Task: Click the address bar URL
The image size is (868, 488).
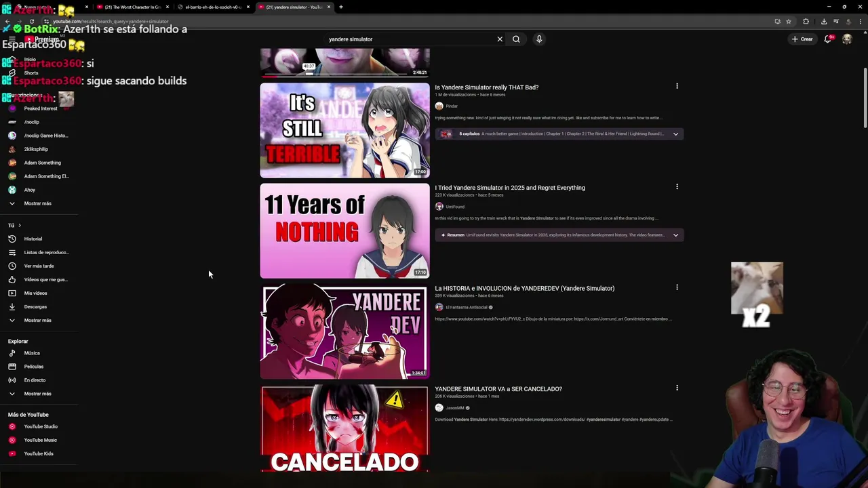Action: click(x=111, y=22)
